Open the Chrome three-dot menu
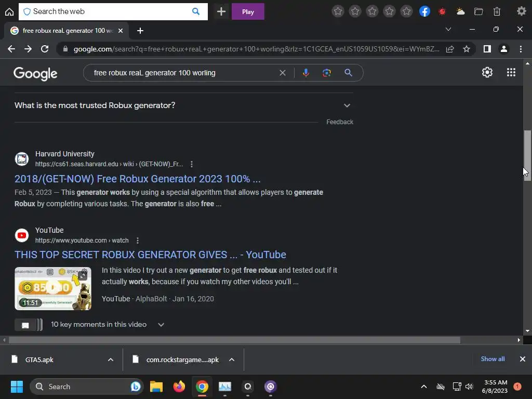 click(x=521, y=49)
